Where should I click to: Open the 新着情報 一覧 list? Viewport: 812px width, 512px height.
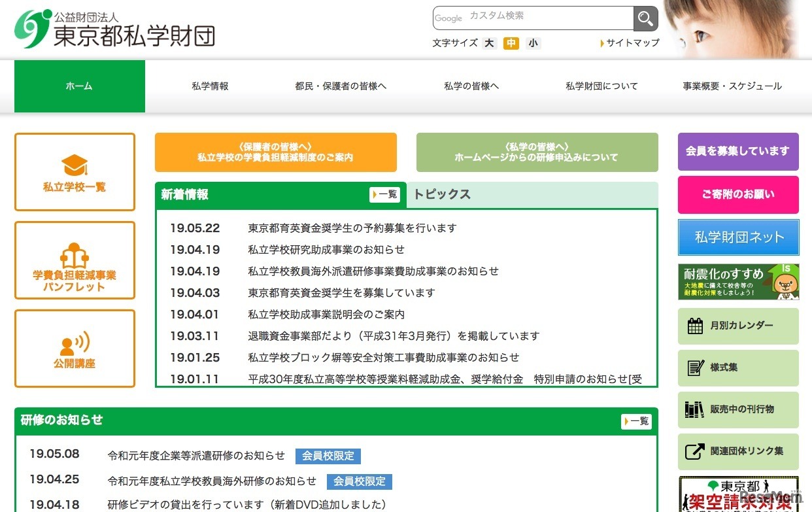point(385,194)
